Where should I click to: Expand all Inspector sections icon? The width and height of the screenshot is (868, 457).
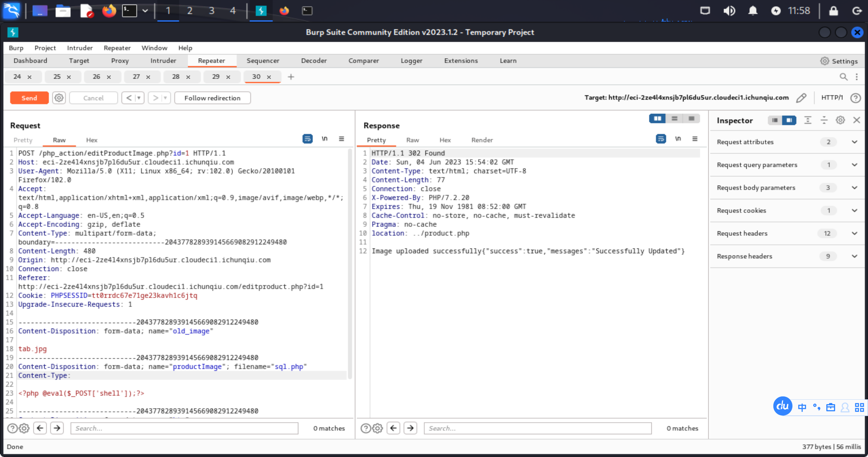pyautogui.click(x=808, y=120)
